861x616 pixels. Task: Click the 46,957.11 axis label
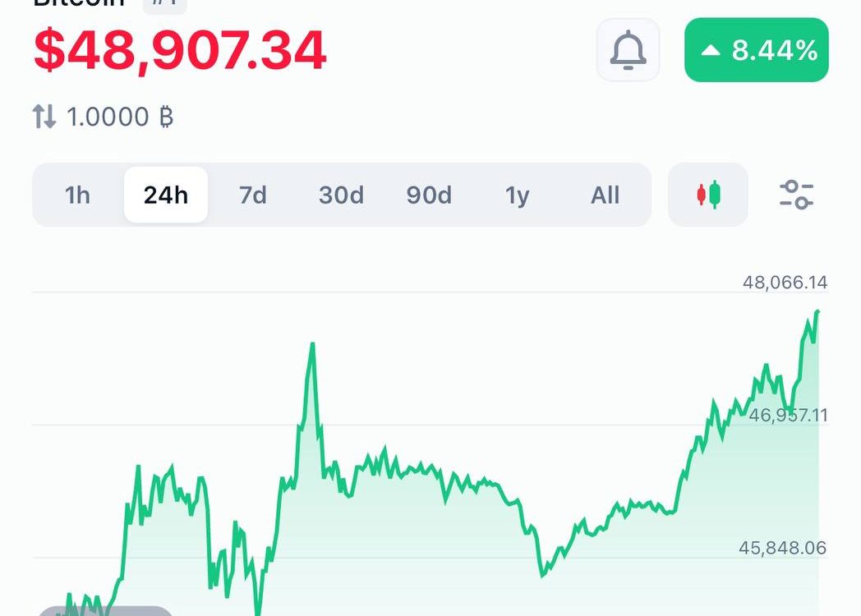[788, 415]
